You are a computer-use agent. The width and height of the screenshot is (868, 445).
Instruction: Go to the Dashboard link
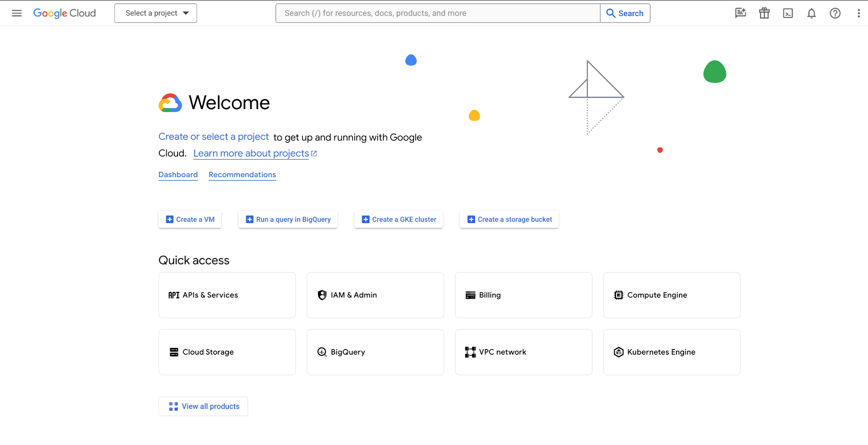(x=178, y=175)
